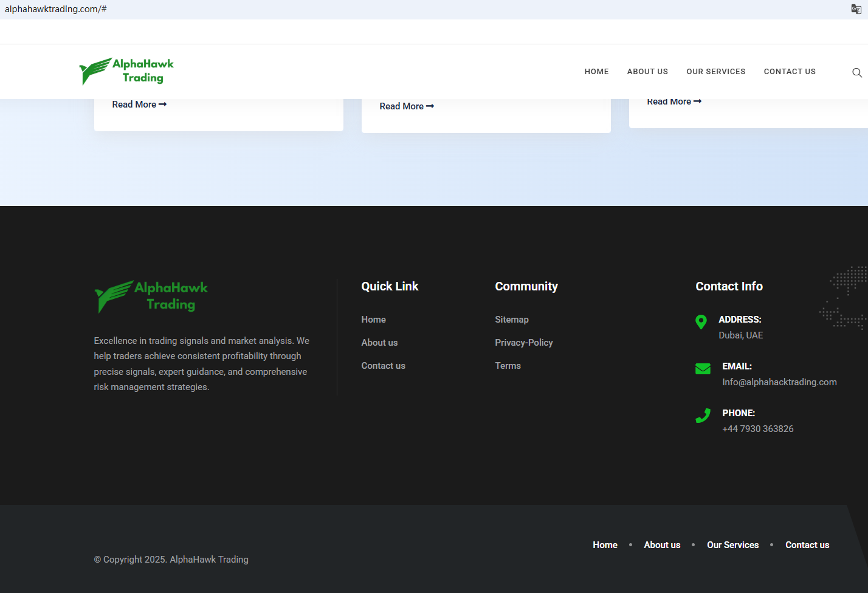Click Our Services in bottom footer bar
868x593 pixels.
click(732, 545)
